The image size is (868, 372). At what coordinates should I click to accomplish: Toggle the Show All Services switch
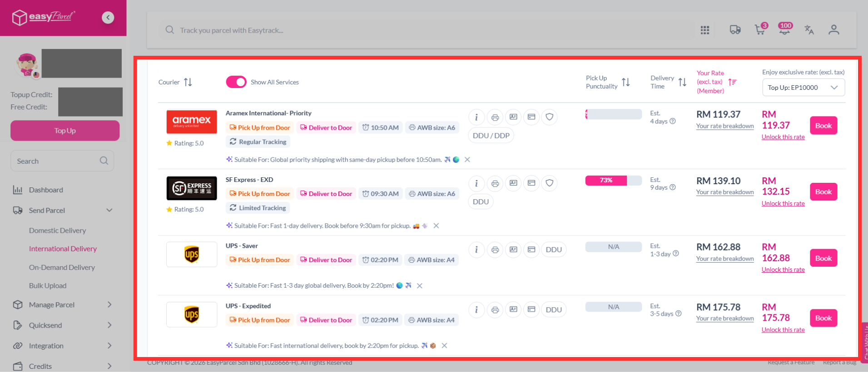pyautogui.click(x=236, y=82)
